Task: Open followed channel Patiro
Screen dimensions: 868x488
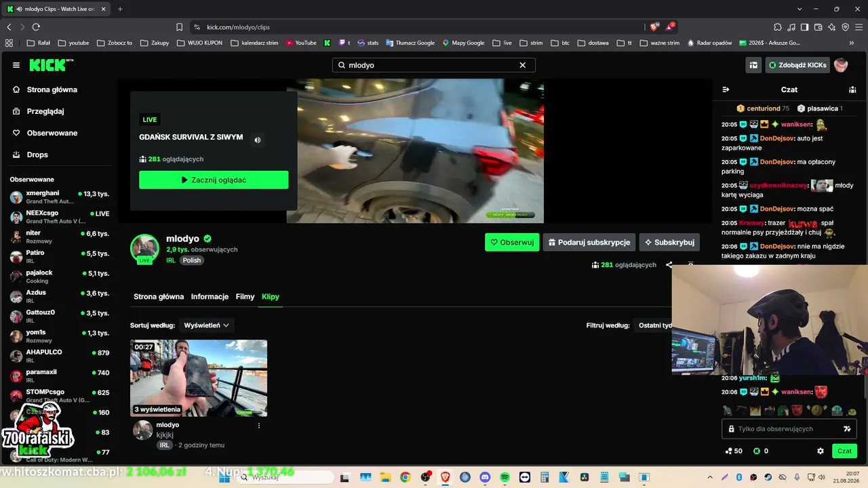Action: 60,256
